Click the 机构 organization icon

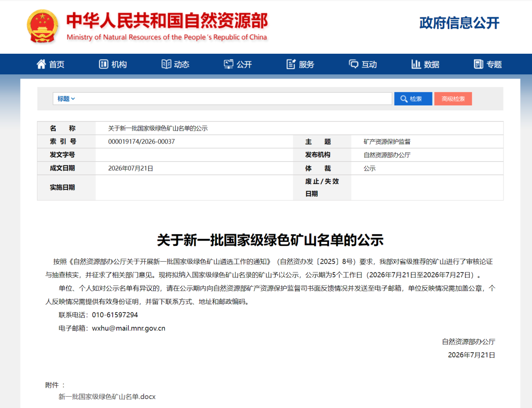[x=103, y=64]
